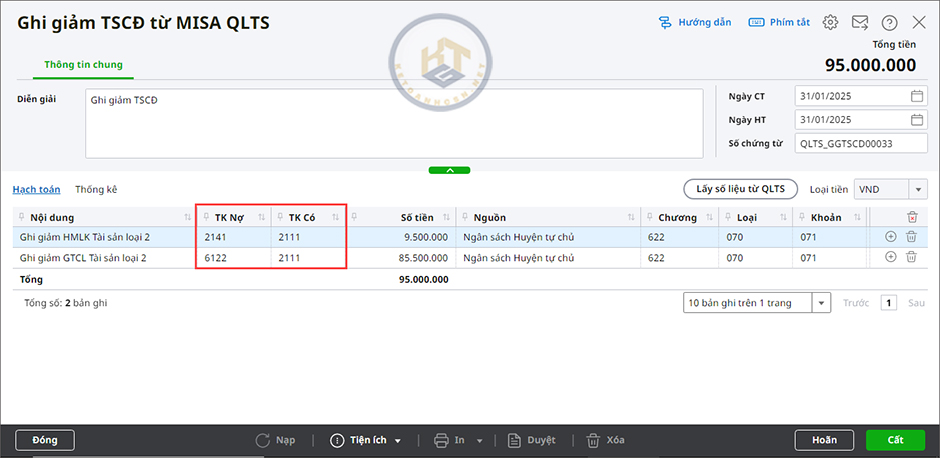The height and width of the screenshot is (458, 940).
Task: Open the Hướng dẫn guide link
Action: [695, 22]
